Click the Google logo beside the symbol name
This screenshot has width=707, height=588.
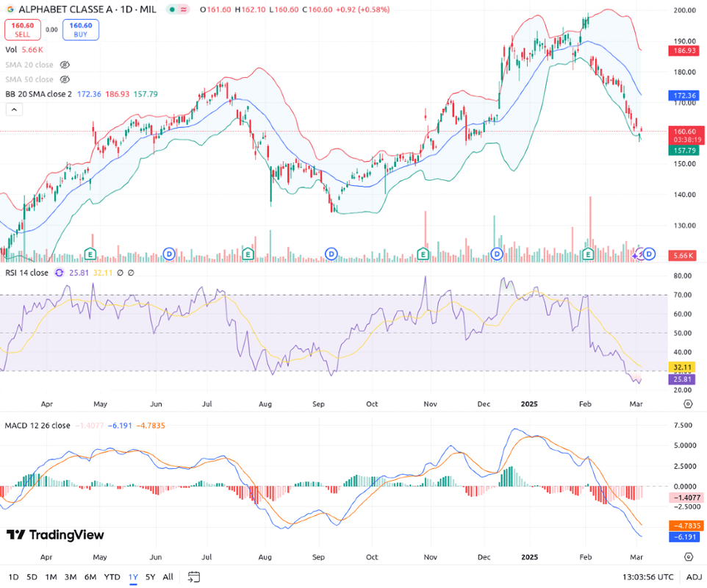click(x=10, y=9)
